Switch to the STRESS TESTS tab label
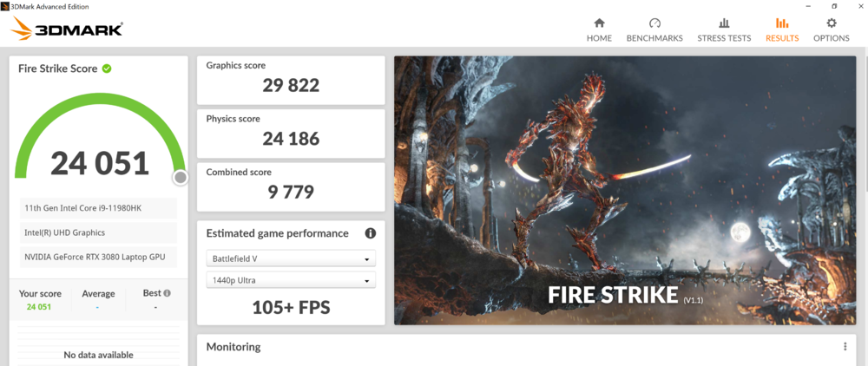Screen dimensions: 868x366 pyautogui.click(x=724, y=38)
